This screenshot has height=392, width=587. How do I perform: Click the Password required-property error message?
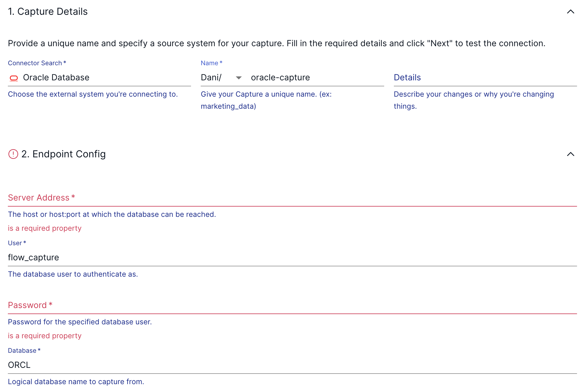(x=45, y=336)
